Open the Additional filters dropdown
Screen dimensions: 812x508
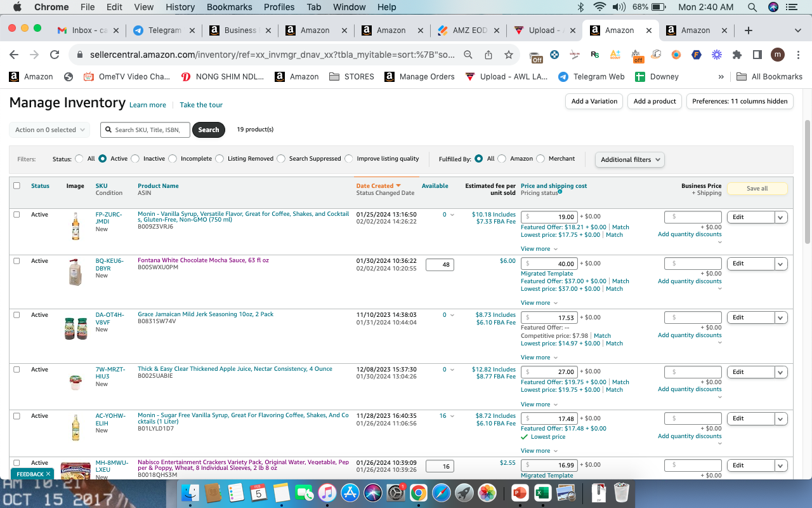(x=630, y=159)
